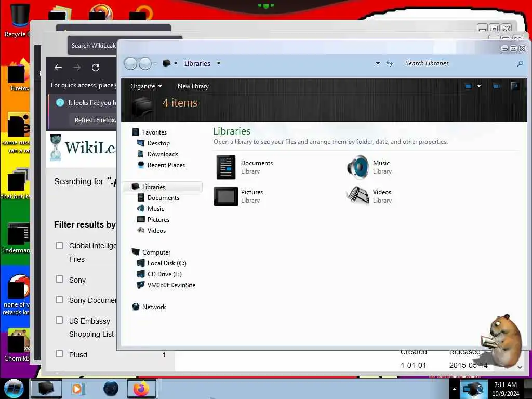Click the dark globe taskbar icon

point(111,389)
